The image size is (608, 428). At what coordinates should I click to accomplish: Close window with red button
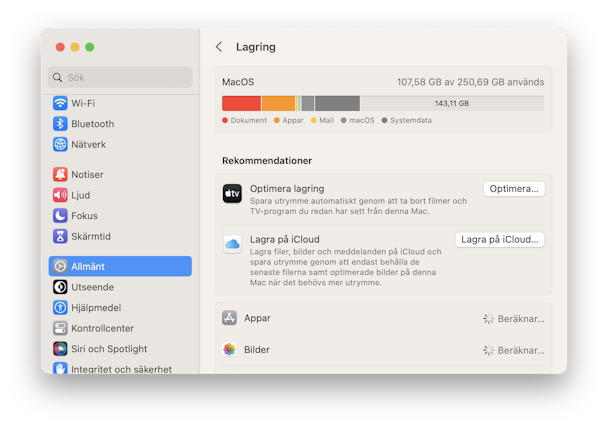(x=60, y=47)
